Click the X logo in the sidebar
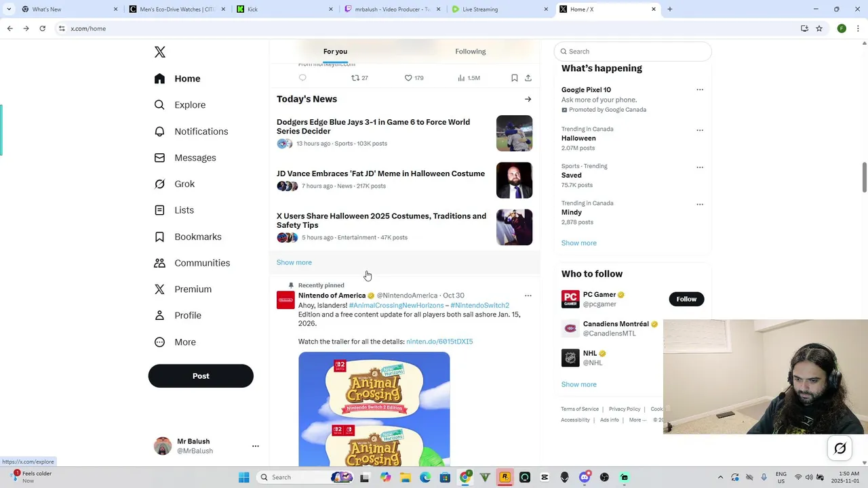 (x=160, y=52)
